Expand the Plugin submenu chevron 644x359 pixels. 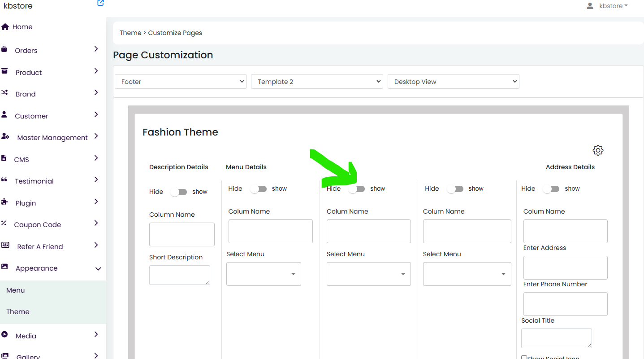pyautogui.click(x=96, y=201)
